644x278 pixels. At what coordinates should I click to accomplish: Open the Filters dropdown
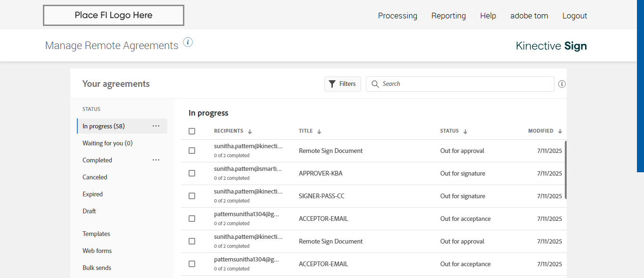[343, 84]
